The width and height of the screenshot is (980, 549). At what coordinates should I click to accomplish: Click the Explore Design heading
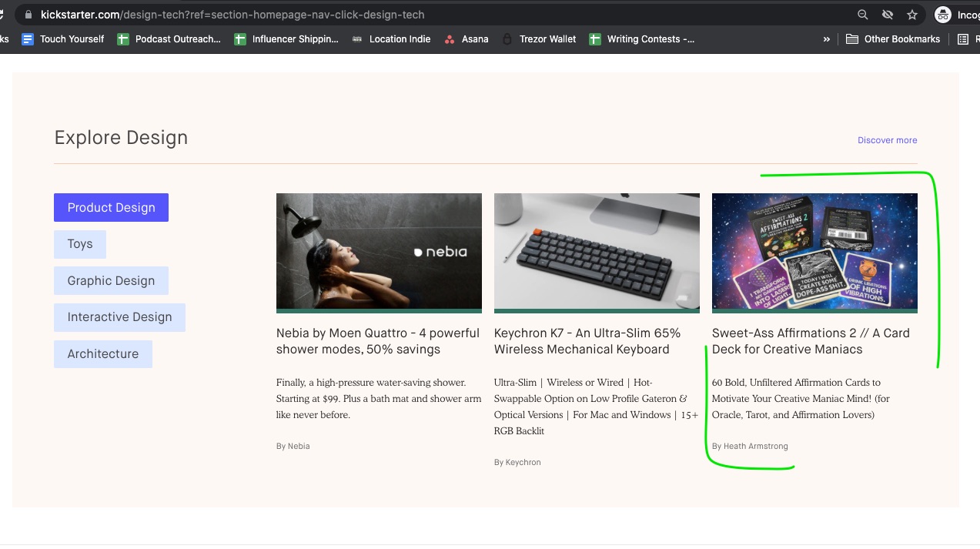[121, 138]
